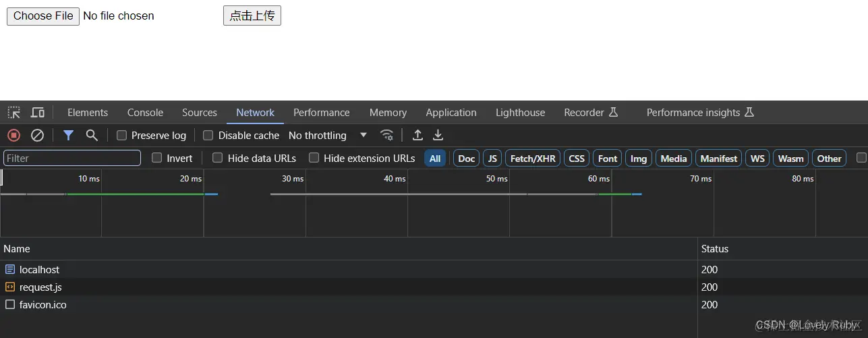The width and height of the screenshot is (868, 338).
Task: Open the Performance insights tab
Action: tap(700, 113)
